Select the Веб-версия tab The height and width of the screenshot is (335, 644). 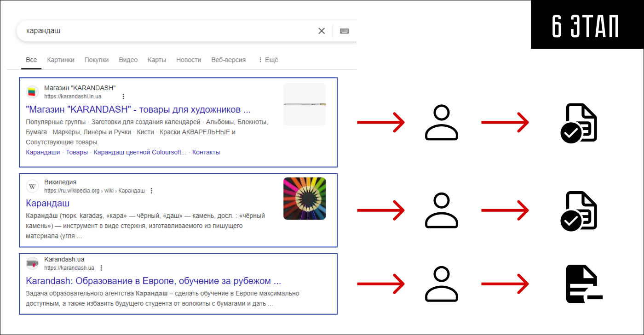229,60
